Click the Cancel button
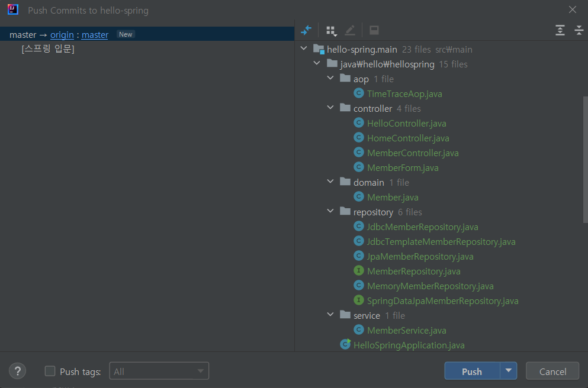Viewport: 588px width, 388px height. (x=552, y=371)
